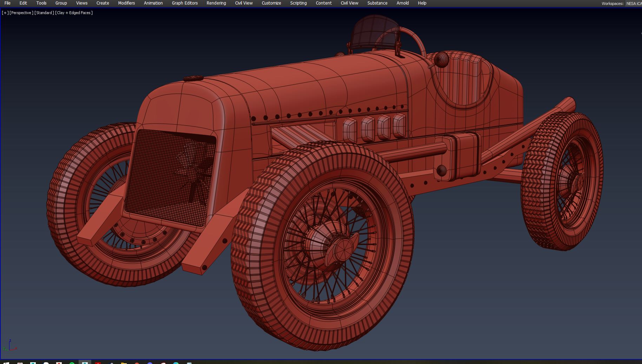Open the yellow File Explorer folder icon in the taskbar
Viewport: 642px width, 364px height.
point(124,363)
